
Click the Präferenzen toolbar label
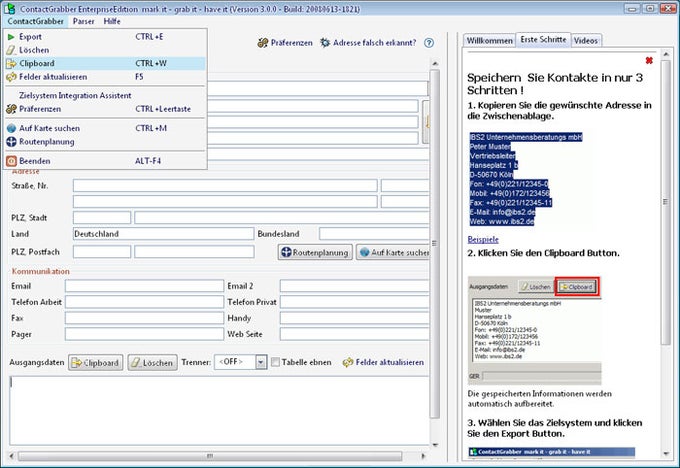click(291, 43)
